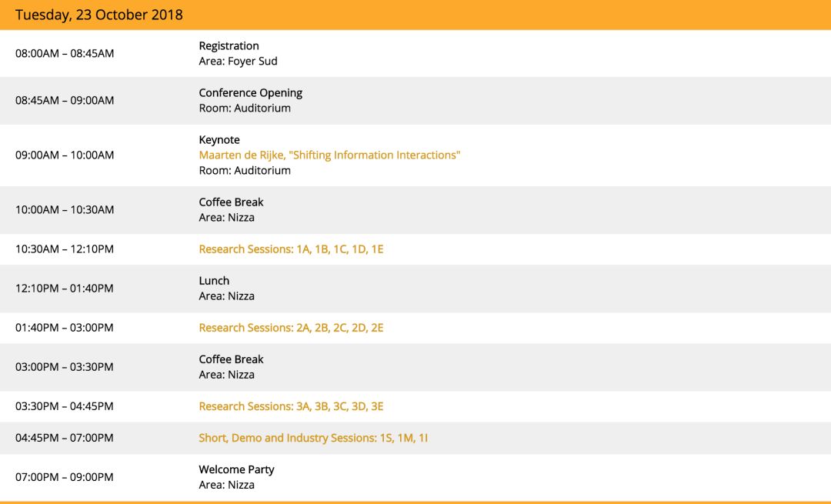The image size is (831, 504).
Task: Click the 04:45PM – 07:00PM time slot
Action: click(65, 438)
